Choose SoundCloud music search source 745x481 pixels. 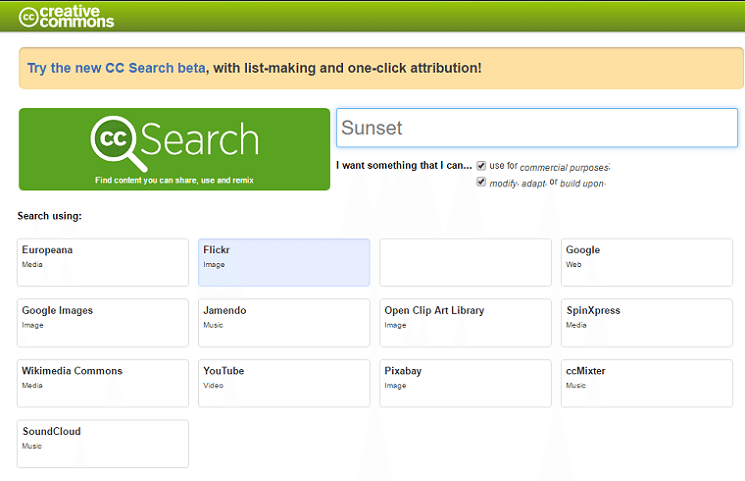103,443
